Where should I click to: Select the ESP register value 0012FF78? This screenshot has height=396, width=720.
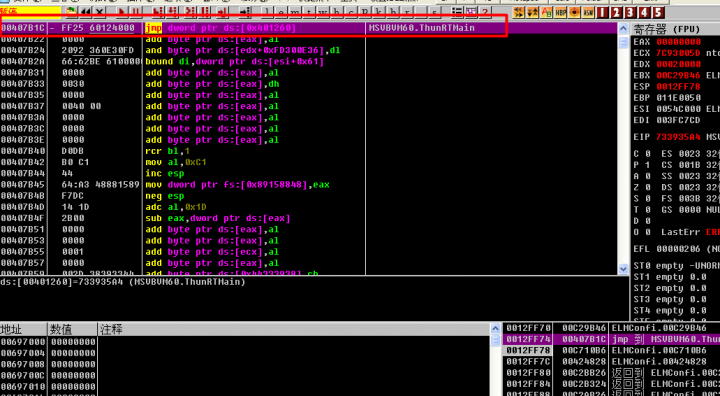coord(678,86)
